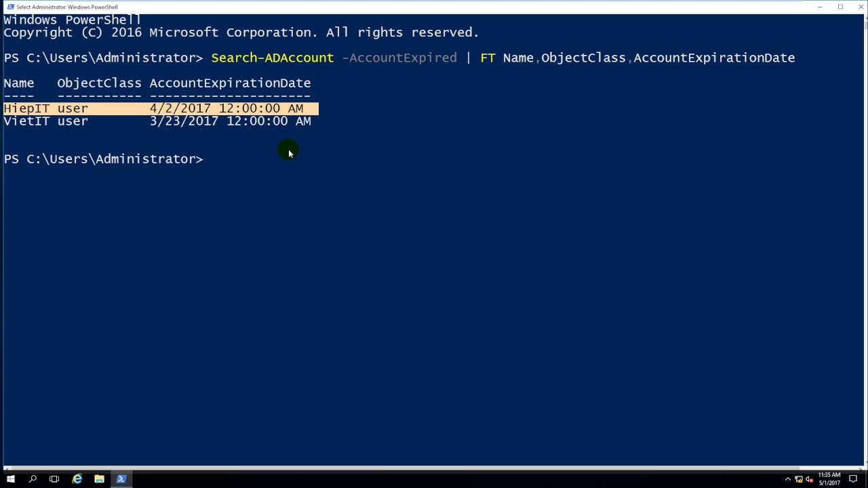
Task: Open the Windows Start menu
Action: coord(10,479)
